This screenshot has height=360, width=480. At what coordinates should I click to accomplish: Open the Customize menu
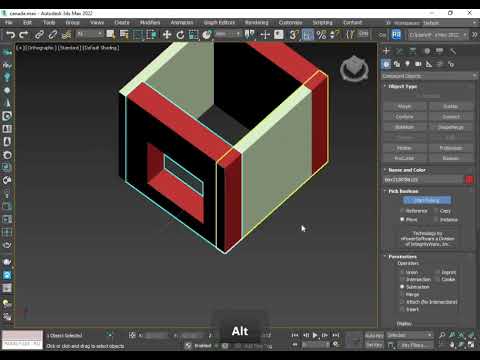point(290,23)
